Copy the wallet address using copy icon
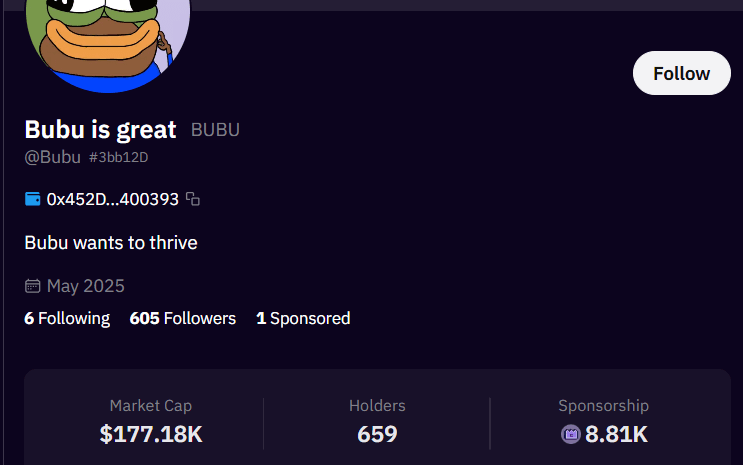Image resolution: width=743 pixels, height=465 pixels. click(193, 199)
